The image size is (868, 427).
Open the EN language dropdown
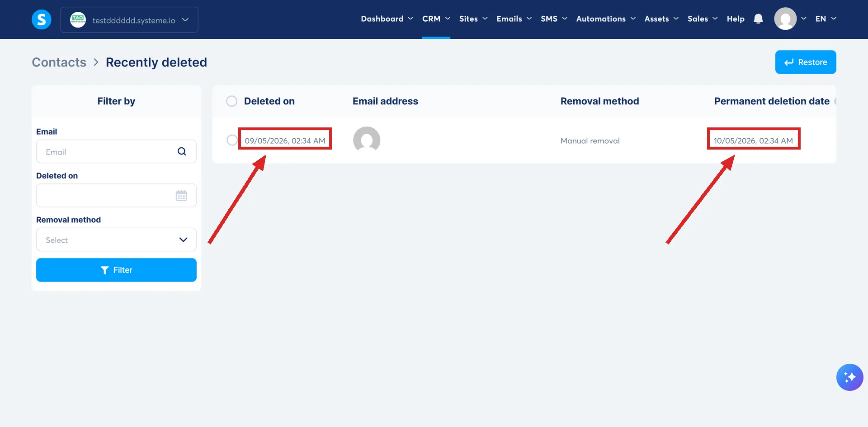826,19
